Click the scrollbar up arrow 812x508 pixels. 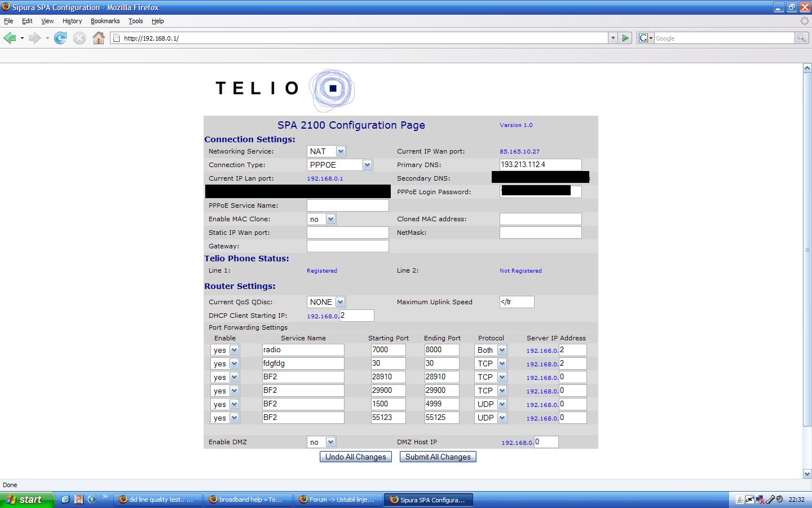(x=807, y=68)
